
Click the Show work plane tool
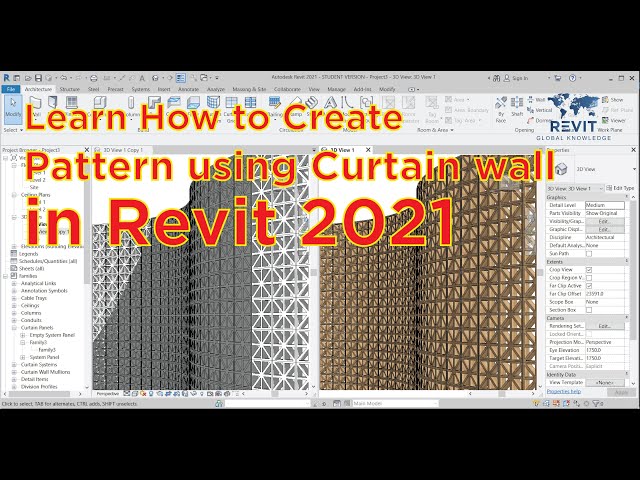612,100
